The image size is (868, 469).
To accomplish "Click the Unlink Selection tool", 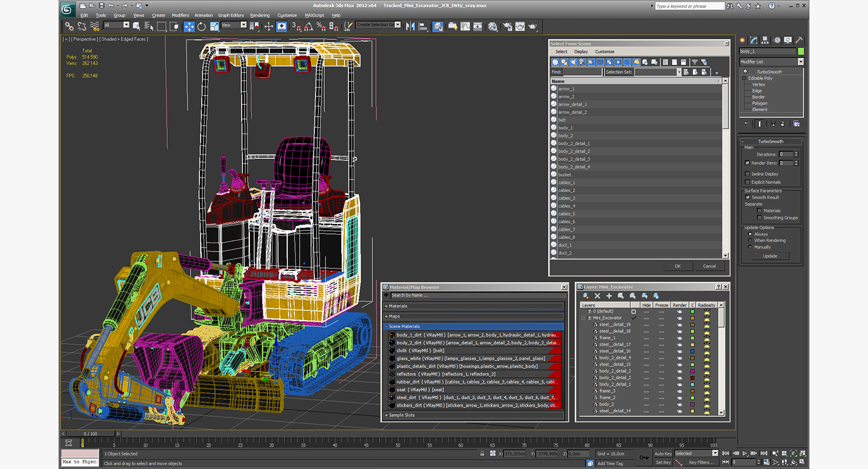I will tap(82, 26).
